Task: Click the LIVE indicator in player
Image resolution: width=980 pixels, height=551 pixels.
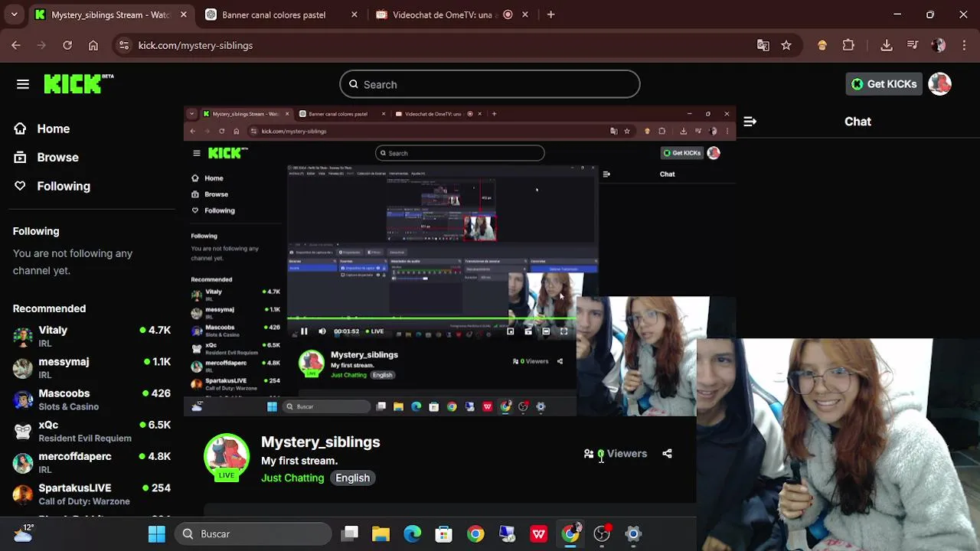Action: pyautogui.click(x=374, y=331)
